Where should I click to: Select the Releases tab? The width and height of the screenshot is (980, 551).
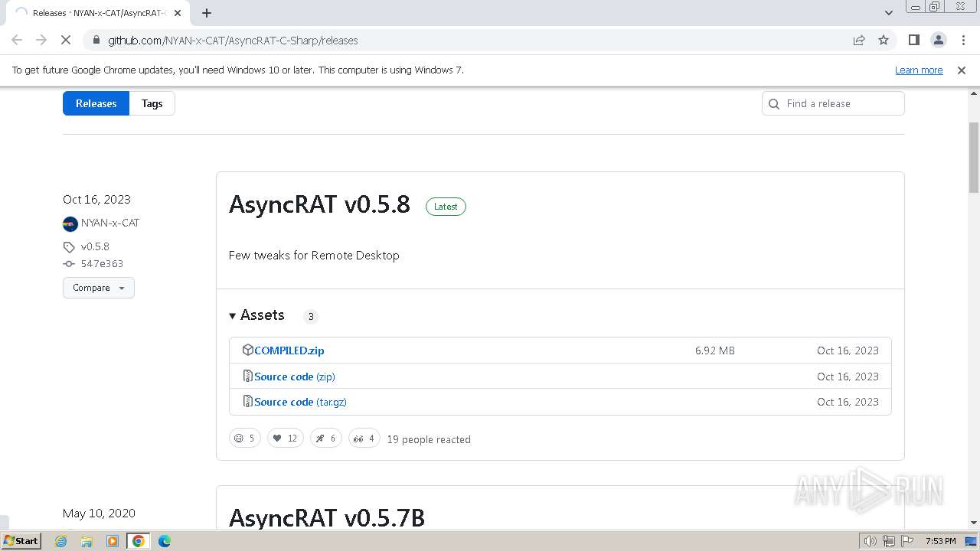click(x=96, y=103)
